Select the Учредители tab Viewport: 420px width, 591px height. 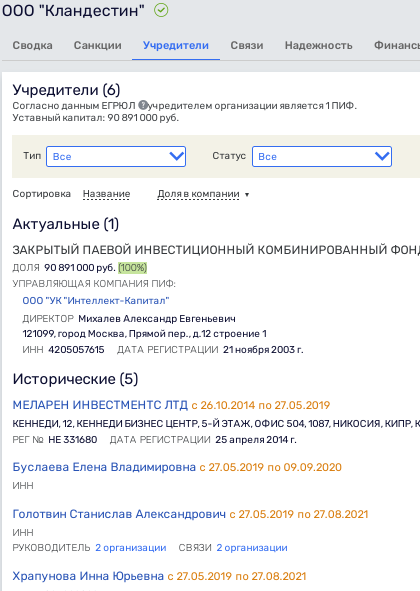[176, 45]
